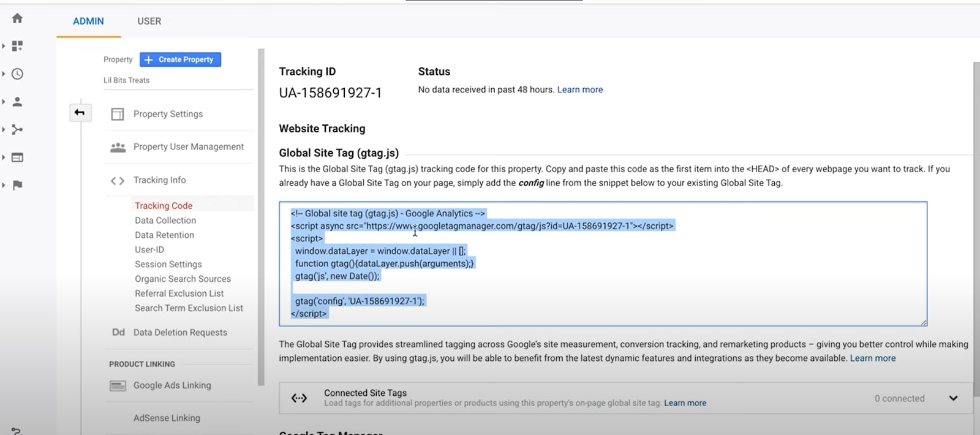Click the Property User Management people icon
This screenshot has height=435, width=980.
(118, 147)
